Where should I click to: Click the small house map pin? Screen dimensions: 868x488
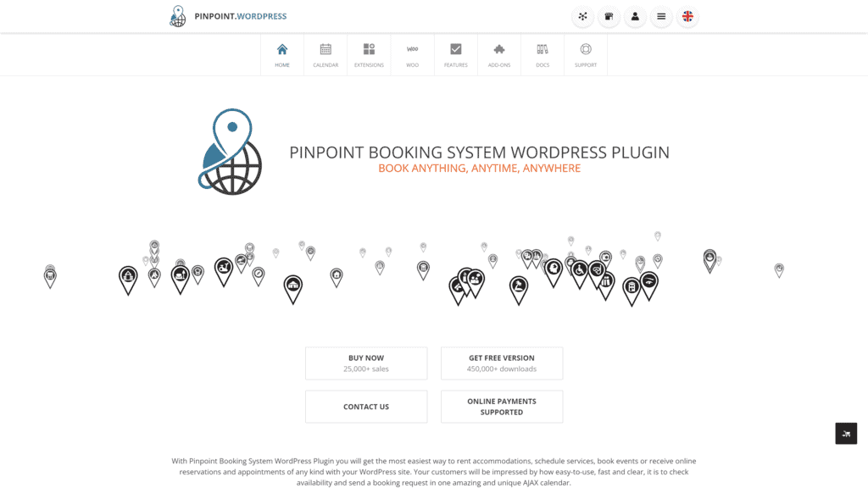[337, 277]
